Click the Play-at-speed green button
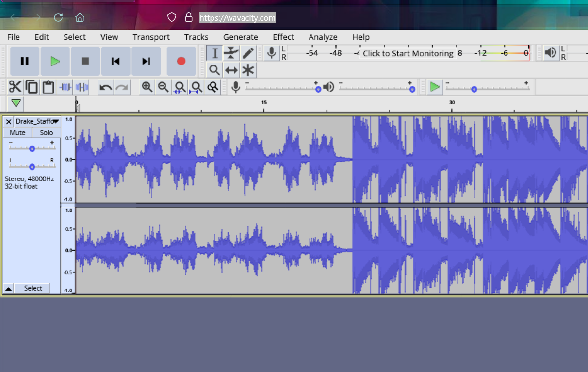Image resolution: width=588 pixels, height=372 pixels. click(x=435, y=87)
